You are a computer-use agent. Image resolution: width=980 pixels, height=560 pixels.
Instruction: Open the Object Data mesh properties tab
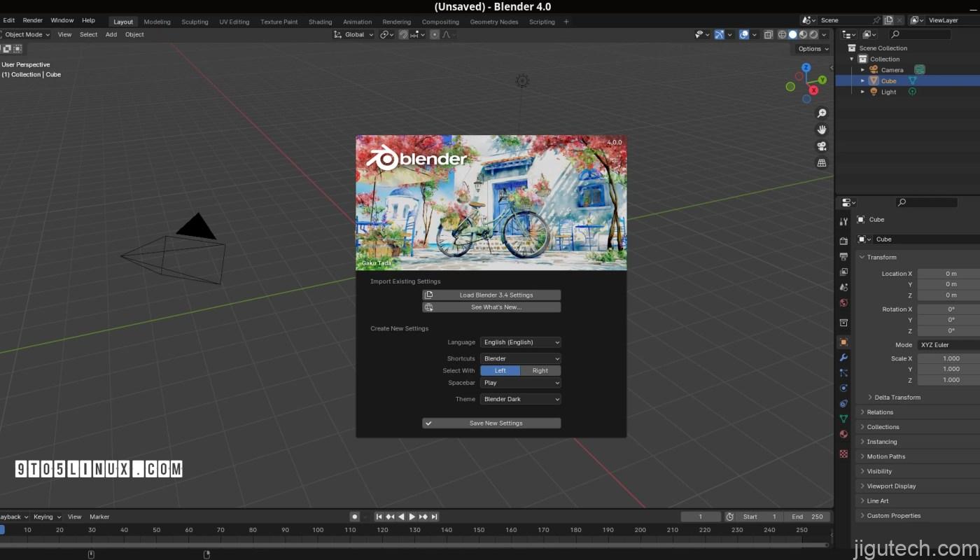click(843, 419)
